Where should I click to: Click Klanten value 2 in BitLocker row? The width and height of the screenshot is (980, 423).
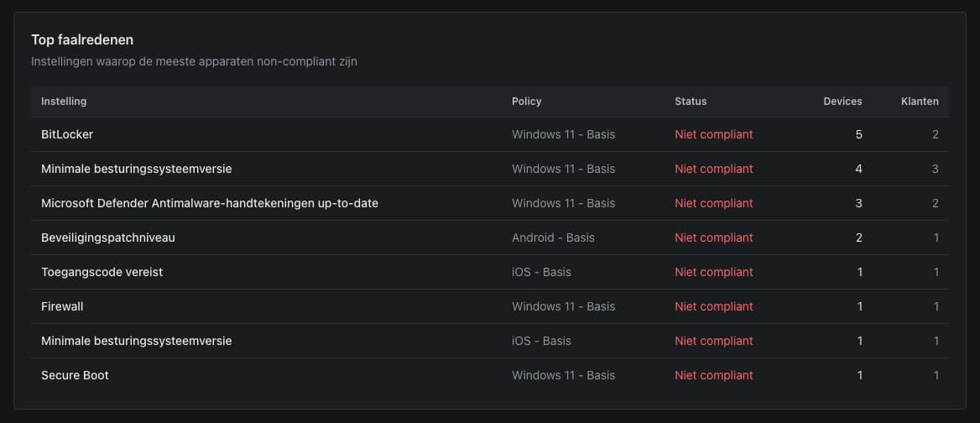pyautogui.click(x=935, y=134)
